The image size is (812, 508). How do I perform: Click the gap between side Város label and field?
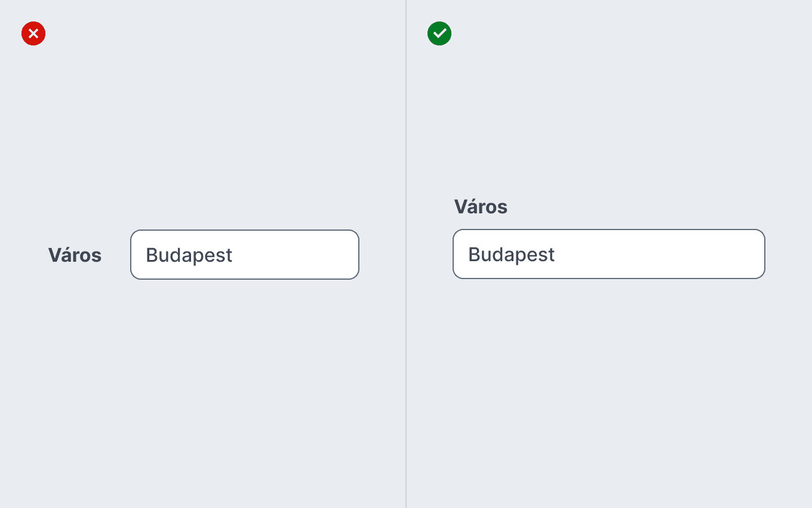point(116,255)
